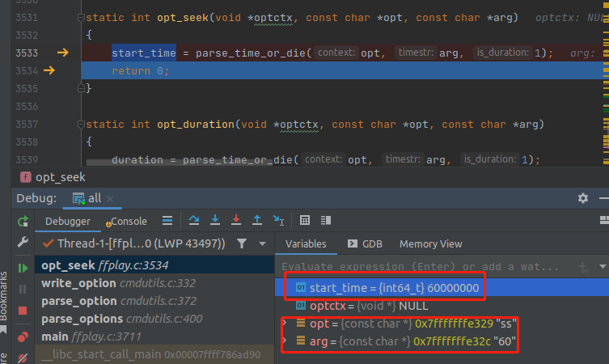Stop debugging with the red square icon

coord(23,311)
